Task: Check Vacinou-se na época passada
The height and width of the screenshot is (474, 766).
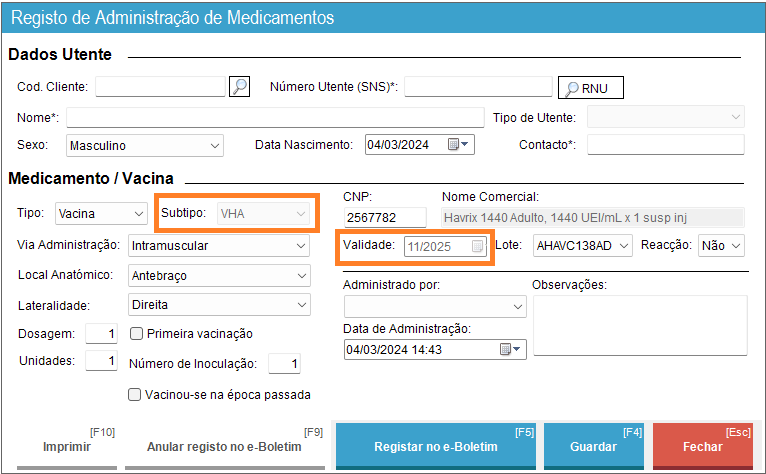Action: (x=136, y=394)
